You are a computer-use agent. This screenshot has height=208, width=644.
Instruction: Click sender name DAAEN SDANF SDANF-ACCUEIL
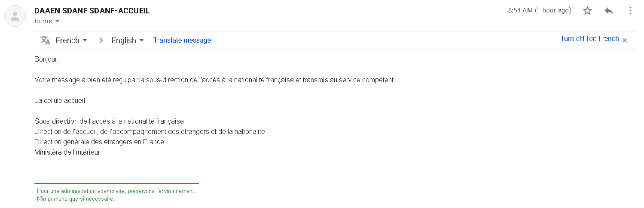click(x=92, y=11)
